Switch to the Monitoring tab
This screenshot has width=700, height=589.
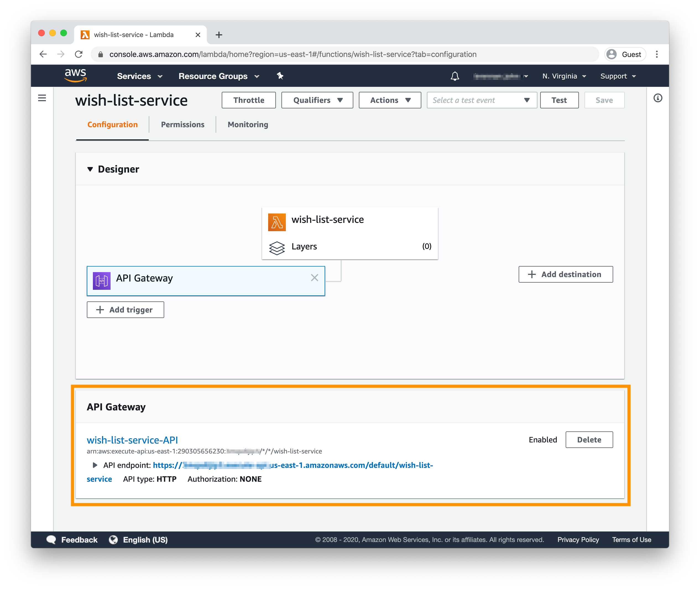pyautogui.click(x=248, y=124)
